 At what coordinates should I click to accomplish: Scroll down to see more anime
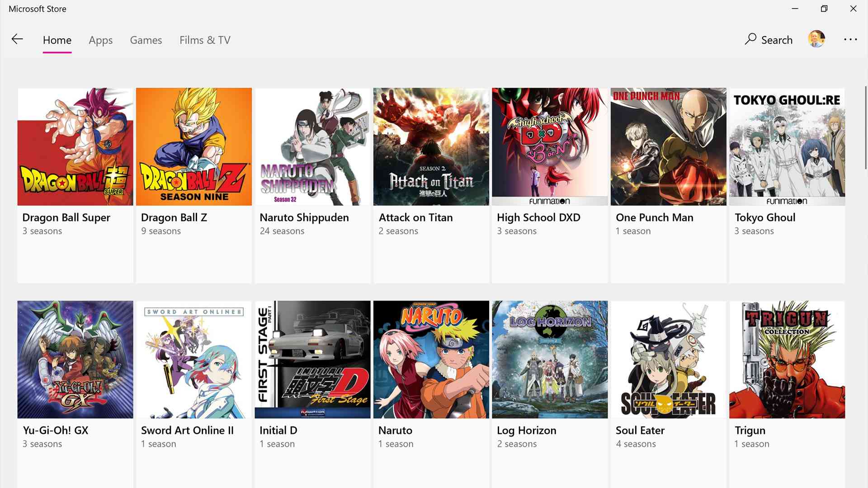click(x=865, y=357)
